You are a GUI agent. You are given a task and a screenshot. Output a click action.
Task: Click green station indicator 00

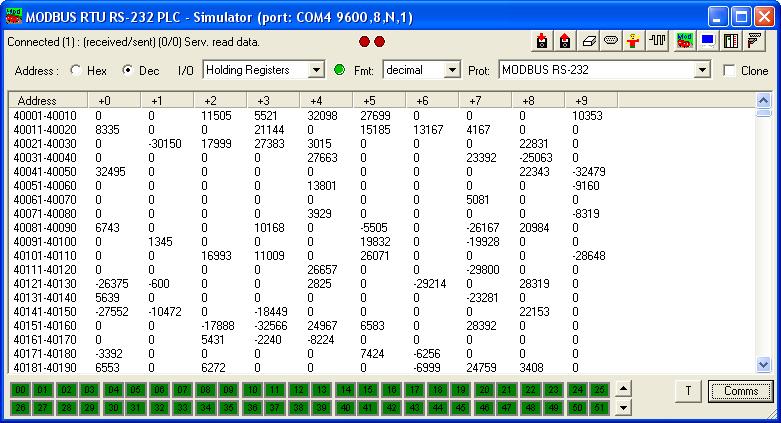[20, 390]
